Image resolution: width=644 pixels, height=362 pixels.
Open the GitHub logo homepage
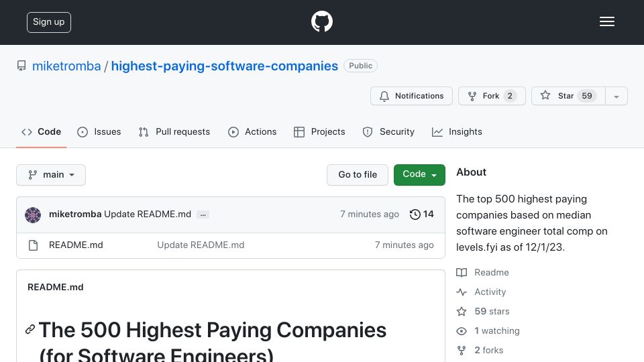tap(321, 21)
